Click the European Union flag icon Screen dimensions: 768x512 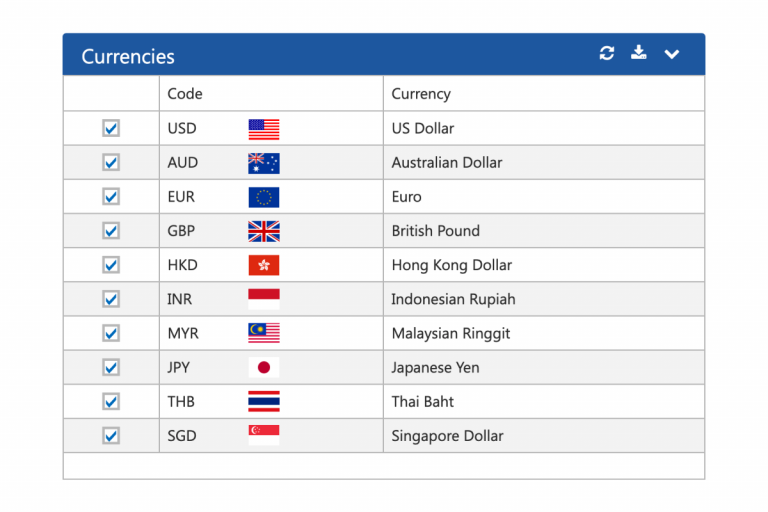point(264,197)
